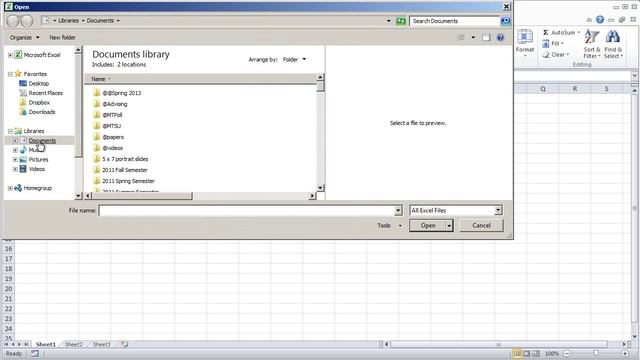640x360 pixels.
Task: Click the zoom in plus button
Action: (625, 353)
